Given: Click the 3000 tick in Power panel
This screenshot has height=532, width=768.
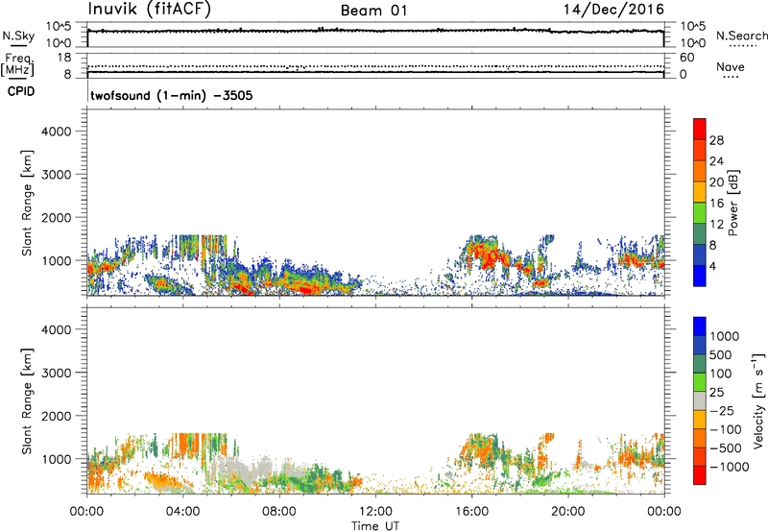Looking at the screenshot, I should [x=57, y=175].
